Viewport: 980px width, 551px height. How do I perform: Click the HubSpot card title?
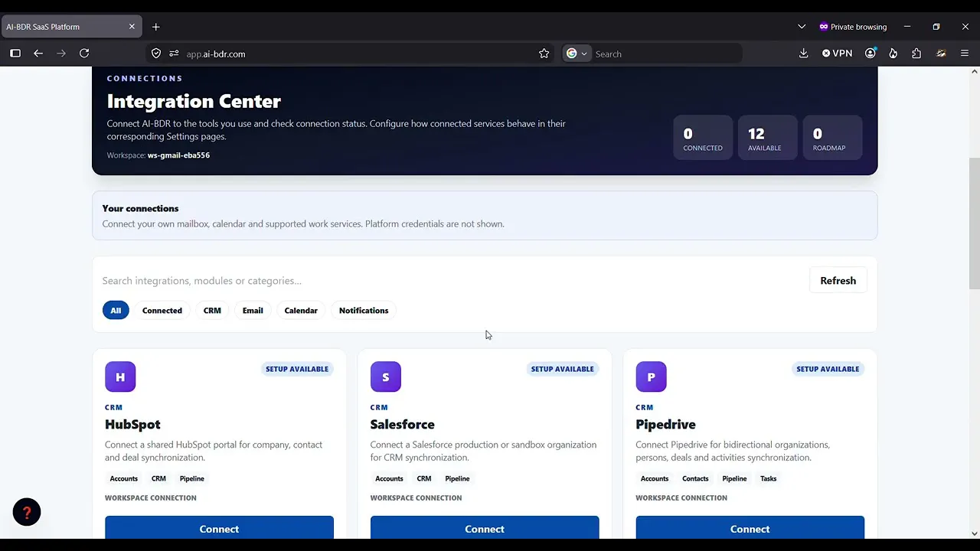(132, 425)
